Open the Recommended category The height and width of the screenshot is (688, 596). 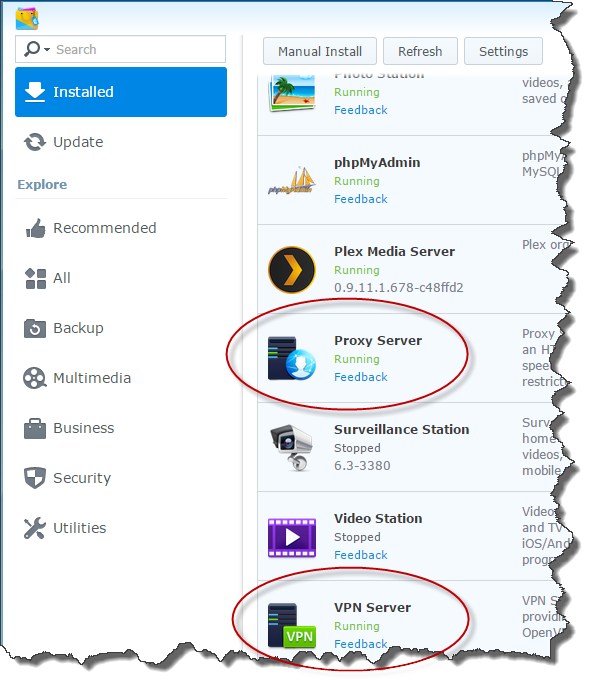pyautogui.click(x=121, y=228)
